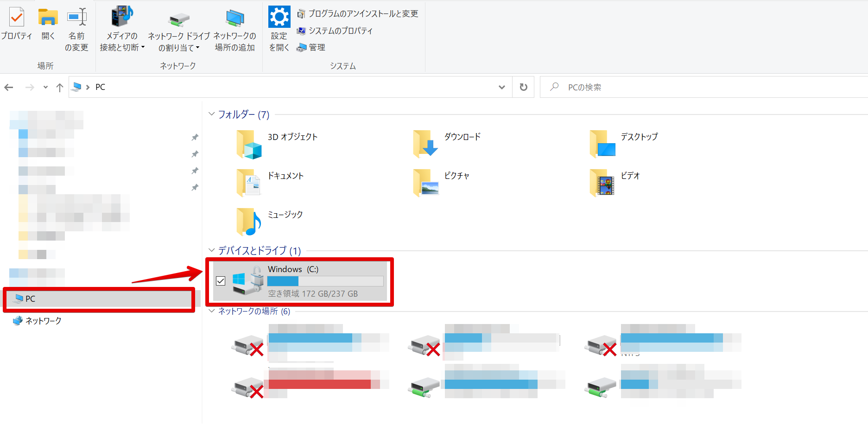Open プログラムのアンインストールと変更
The width and height of the screenshot is (868, 426).
coord(357,14)
